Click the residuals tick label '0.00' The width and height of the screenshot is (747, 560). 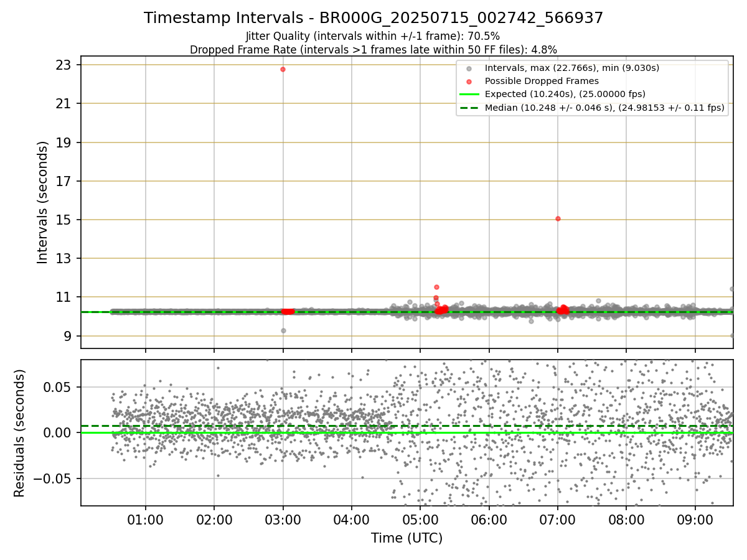59,432
